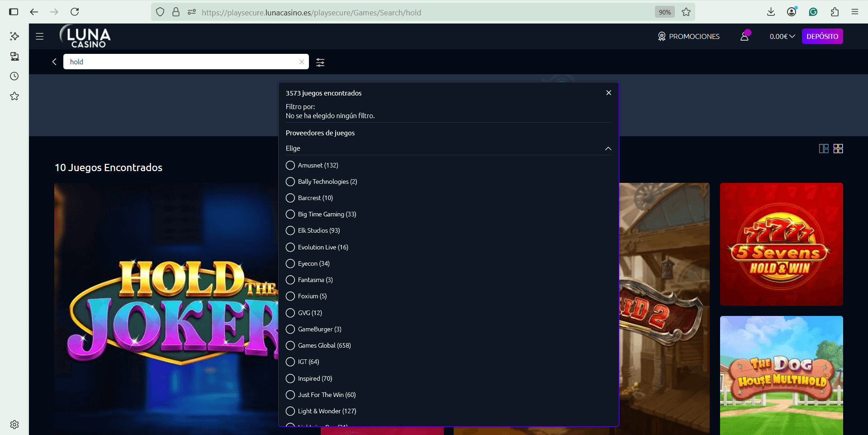868x435 pixels.
Task: Select Elk Studios (93) provider
Action: click(x=313, y=230)
